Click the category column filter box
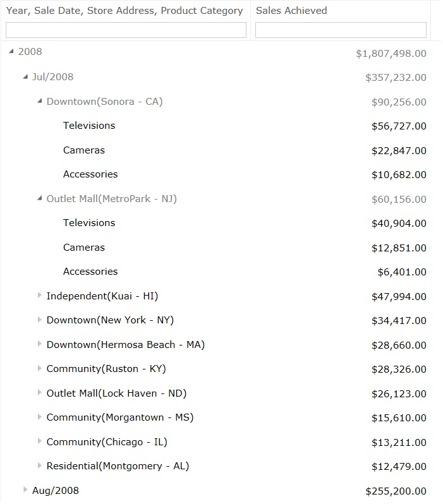 (x=126, y=30)
